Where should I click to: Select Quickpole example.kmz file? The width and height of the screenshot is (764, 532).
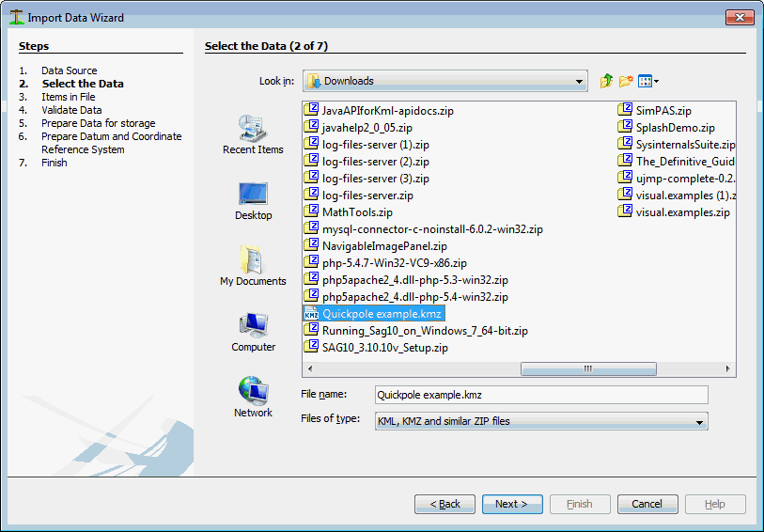[374, 314]
